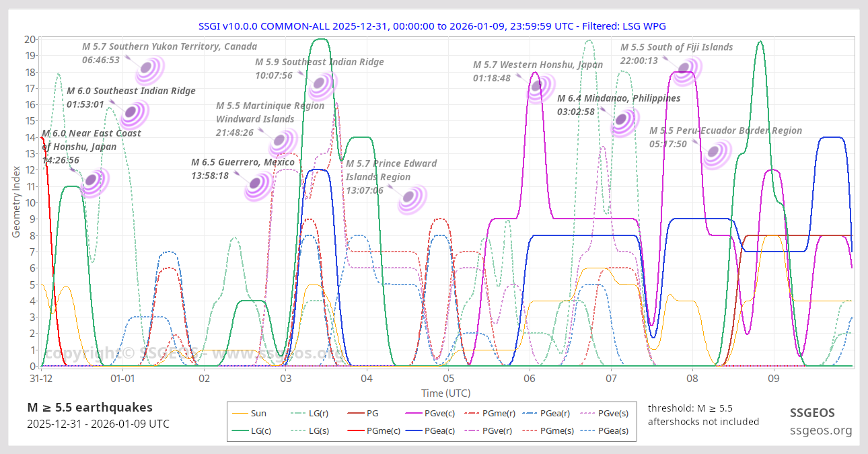Click the M 5.9 Southeast Indian Ridge marker

323,84
